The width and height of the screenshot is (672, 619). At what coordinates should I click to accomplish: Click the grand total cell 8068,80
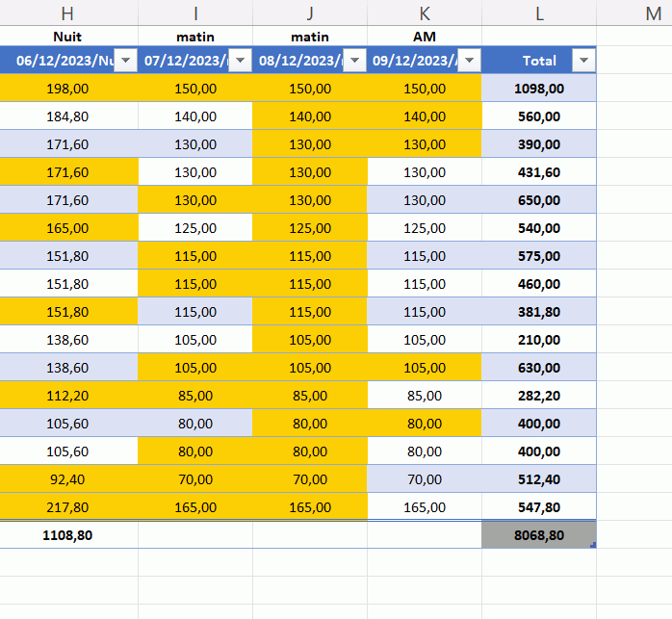539,534
